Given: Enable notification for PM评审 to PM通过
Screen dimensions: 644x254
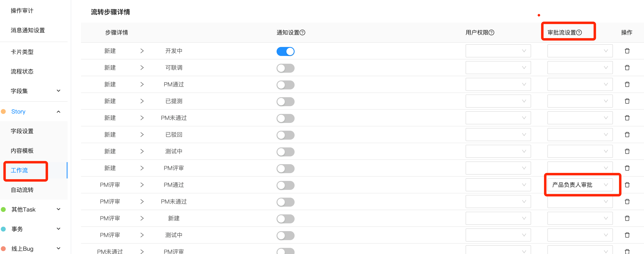Looking at the screenshot, I should tap(285, 185).
